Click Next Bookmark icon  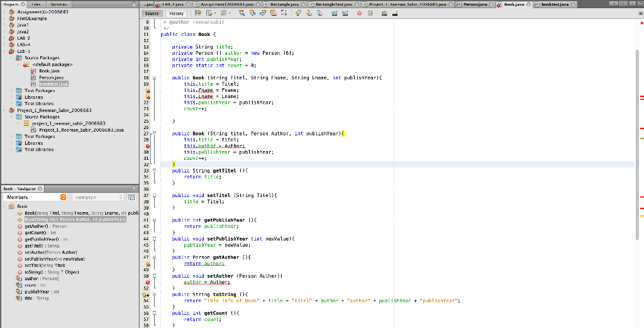309,13
